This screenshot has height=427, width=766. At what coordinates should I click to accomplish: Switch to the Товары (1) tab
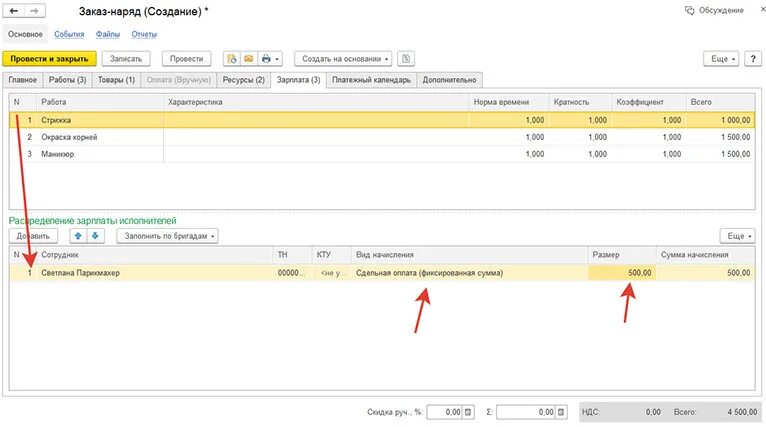(116, 80)
